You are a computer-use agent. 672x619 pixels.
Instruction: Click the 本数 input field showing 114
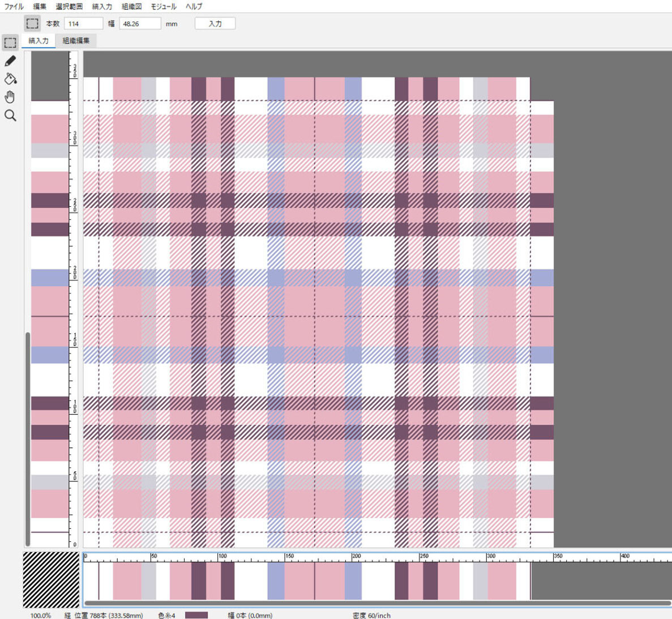[x=83, y=24]
